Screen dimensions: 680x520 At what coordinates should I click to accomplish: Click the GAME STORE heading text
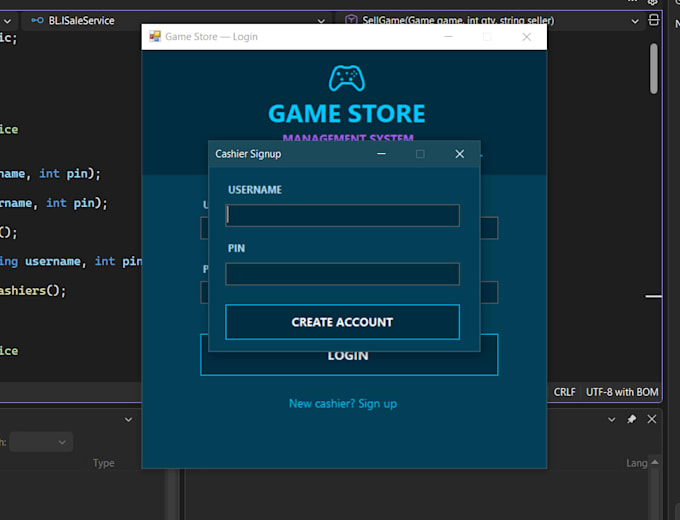coord(347,114)
